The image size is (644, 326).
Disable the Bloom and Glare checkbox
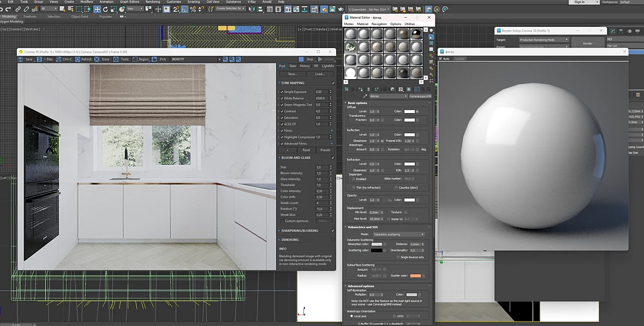coord(333,158)
